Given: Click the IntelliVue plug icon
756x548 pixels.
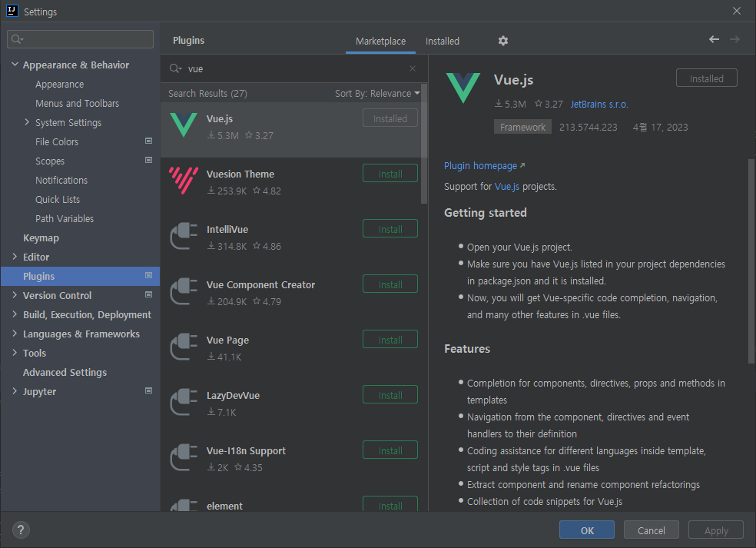Looking at the screenshot, I should (184, 236).
